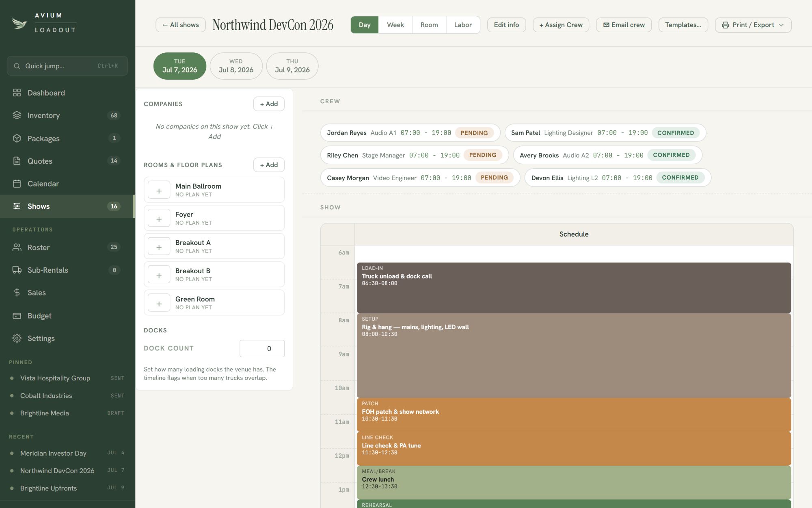Click the Inventory layers icon
812x508 pixels.
(x=17, y=115)
